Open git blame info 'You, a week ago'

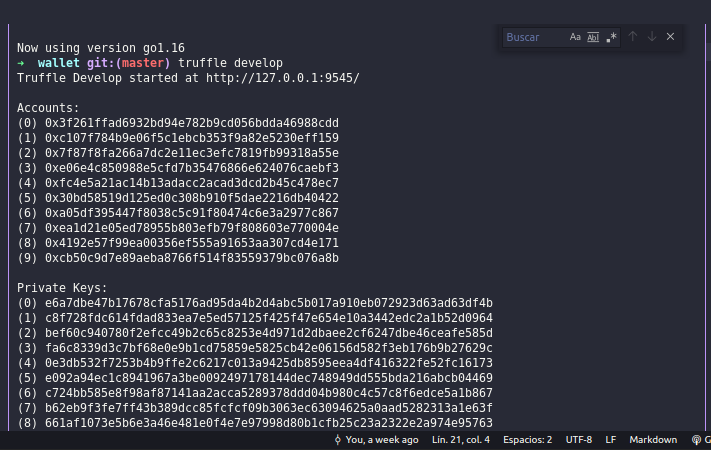[382, 440]
